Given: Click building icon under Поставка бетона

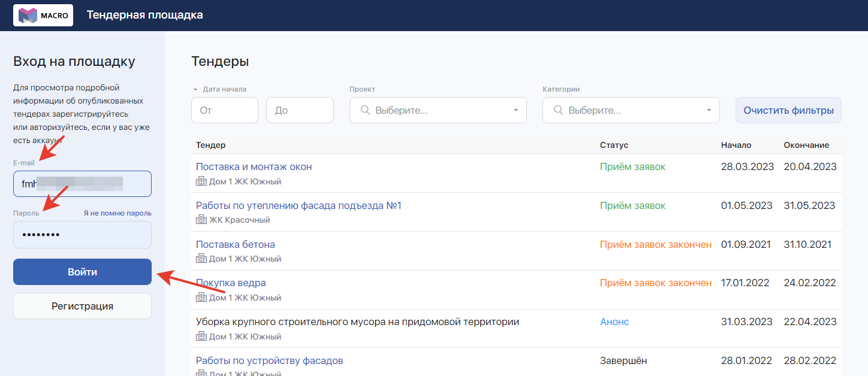Looking at the screenshot, I should [x=201, y=259].
